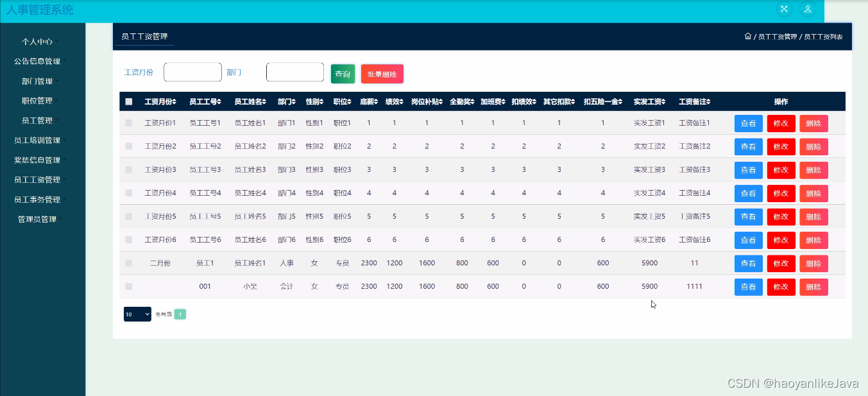Expand 奖惩信息管理 sidebar menu
Screen dimensions: 868x396
point(40,160)
